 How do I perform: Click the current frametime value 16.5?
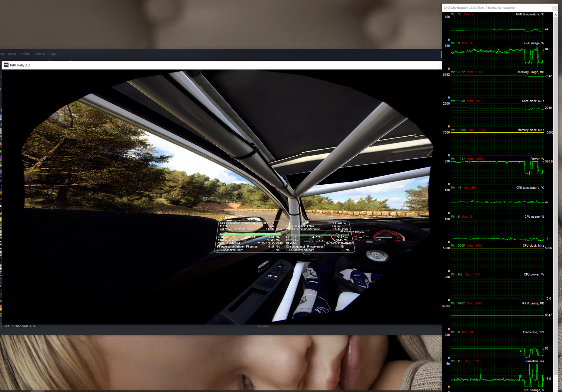coord(548,379)
